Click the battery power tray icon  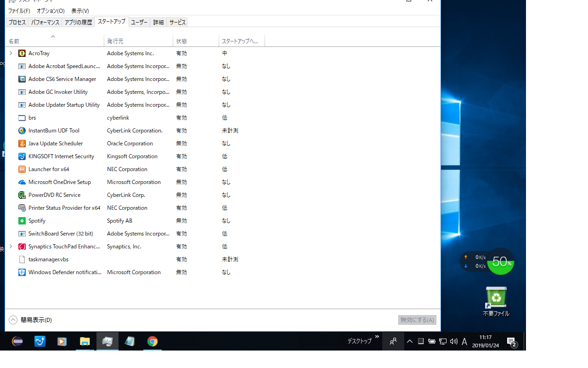point(432,341)
